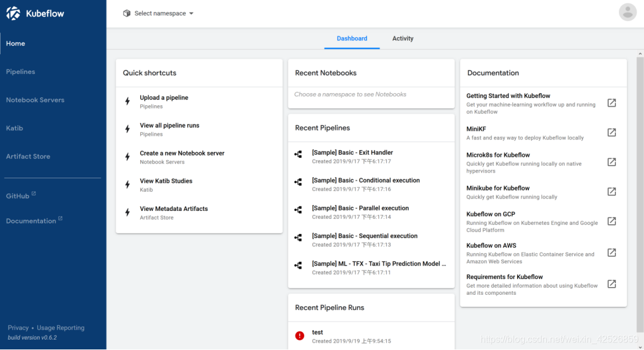This screenshot has width=644, height=350.
Task: Click lightning icon beside Upload a pipeline
Action: pos(128,101)
